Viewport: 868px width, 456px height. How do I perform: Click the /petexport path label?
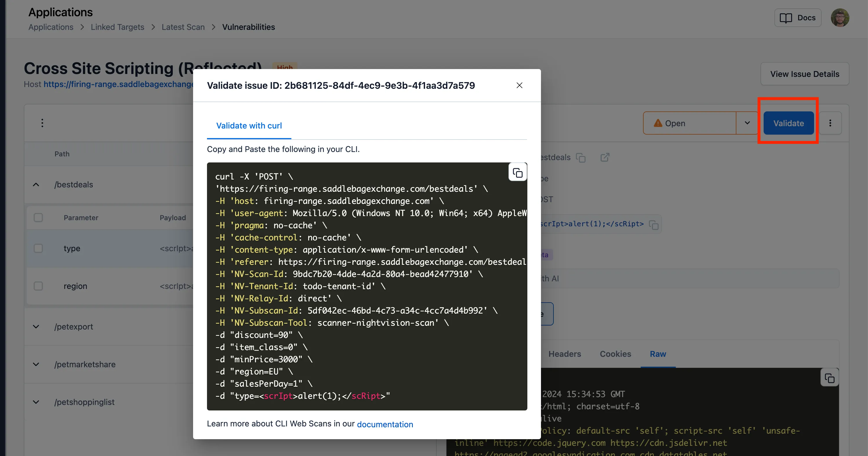(x=74, y=327)
